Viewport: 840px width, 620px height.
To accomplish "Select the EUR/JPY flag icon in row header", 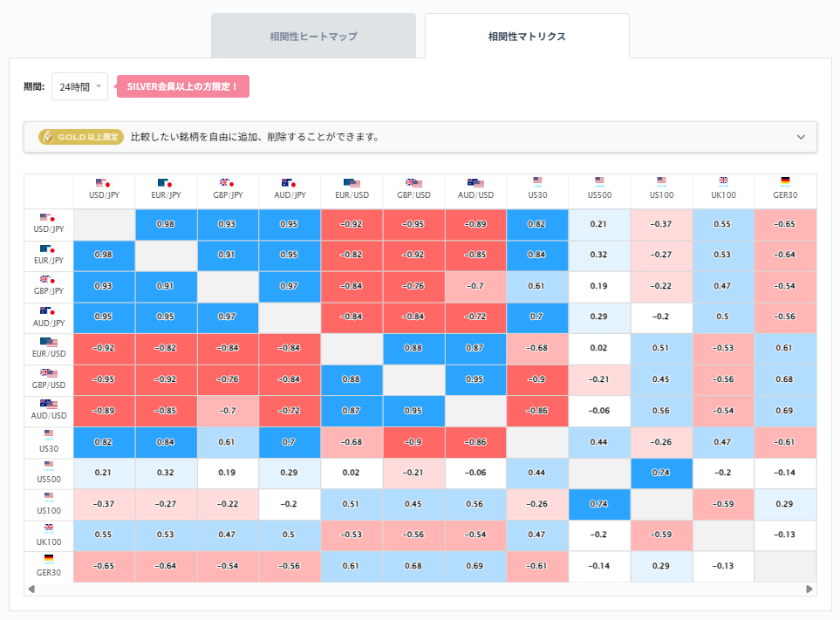I will [48, 250].
